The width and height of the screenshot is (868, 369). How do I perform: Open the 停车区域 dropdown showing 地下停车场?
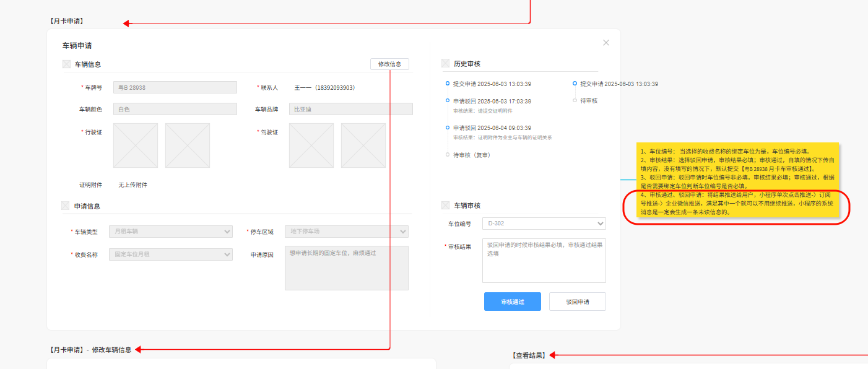(346, 231)
